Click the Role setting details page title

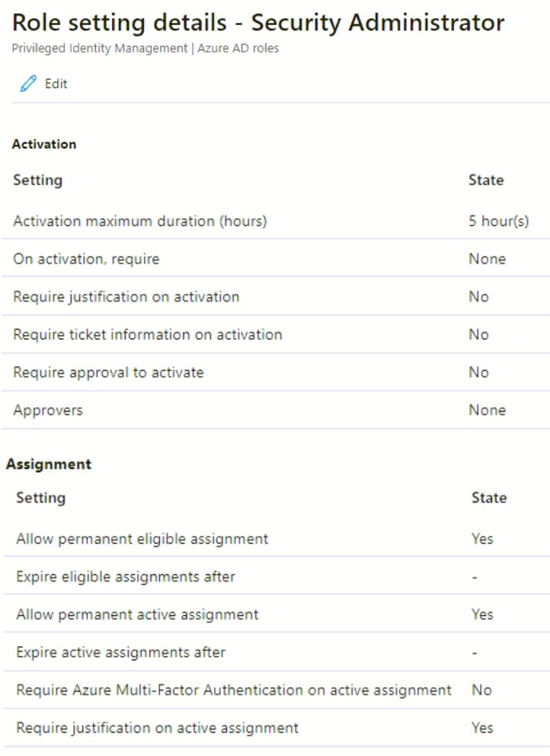pos(258,23)
